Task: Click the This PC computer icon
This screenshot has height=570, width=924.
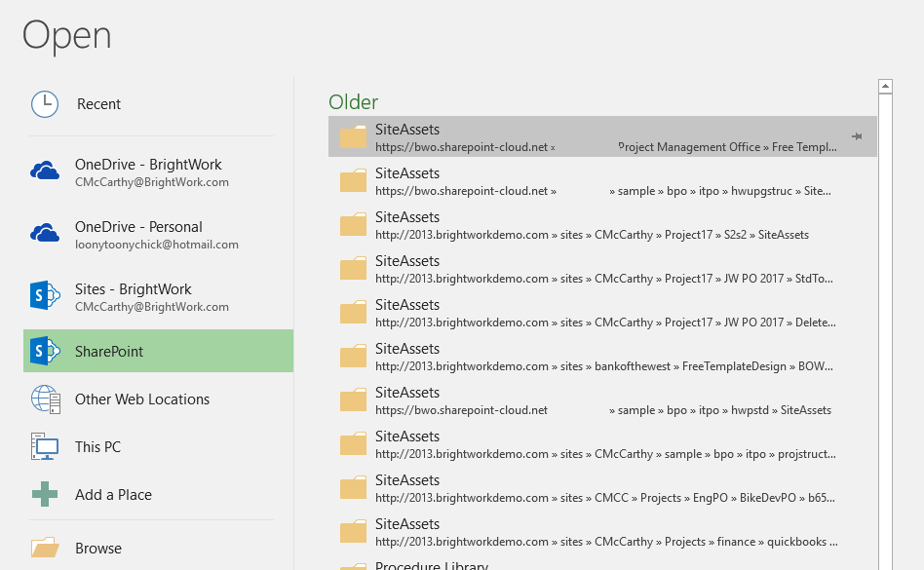Action: tap(45, 447)
